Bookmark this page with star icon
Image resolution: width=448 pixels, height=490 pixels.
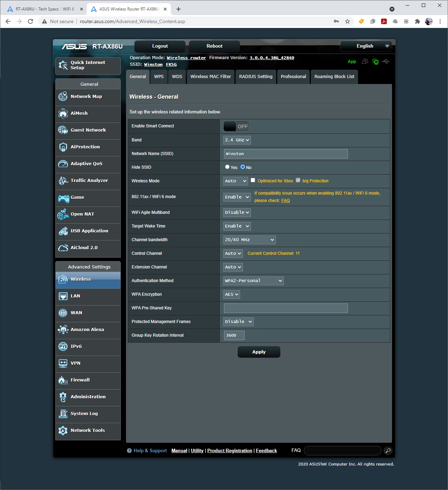348,21
